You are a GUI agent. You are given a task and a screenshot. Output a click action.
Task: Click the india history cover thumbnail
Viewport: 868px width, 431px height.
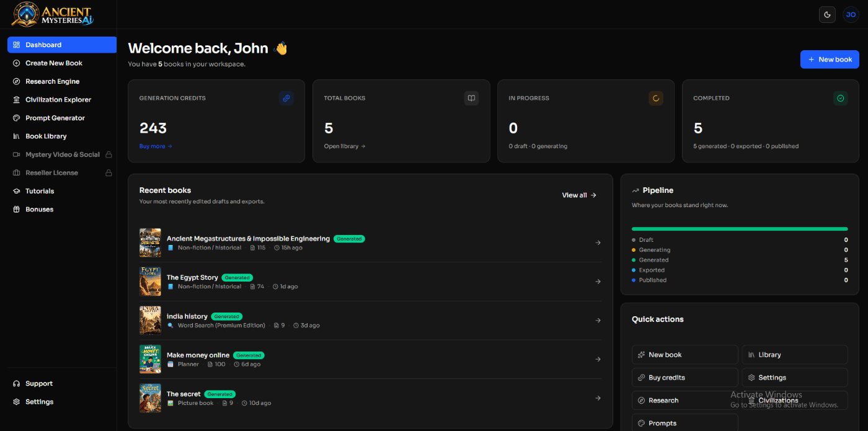[150, 321]
